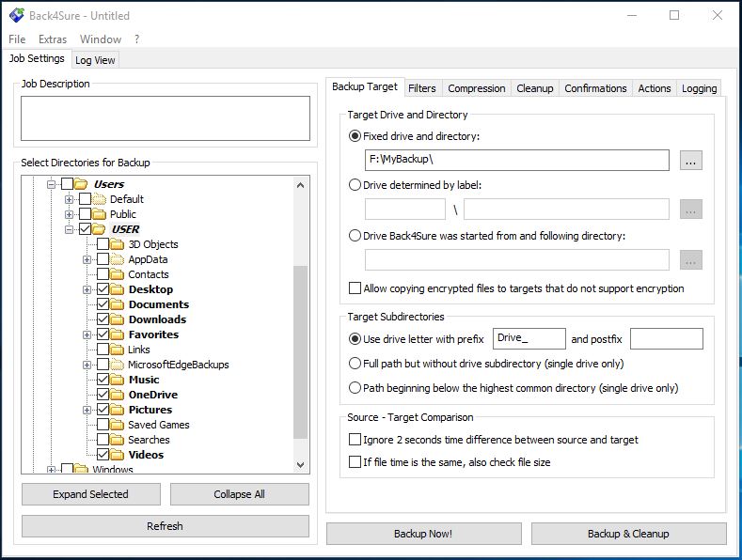The height and width of the screenshot is (560, 742).
Task: Click the AppData folder icon
Action: (x=117, y=259)
